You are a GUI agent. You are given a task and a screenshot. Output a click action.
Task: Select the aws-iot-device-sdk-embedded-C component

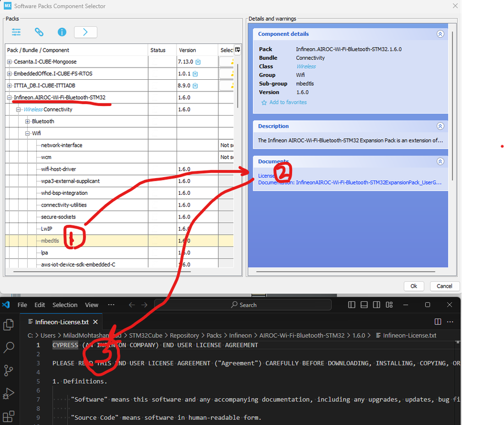(x=78, y=264)
